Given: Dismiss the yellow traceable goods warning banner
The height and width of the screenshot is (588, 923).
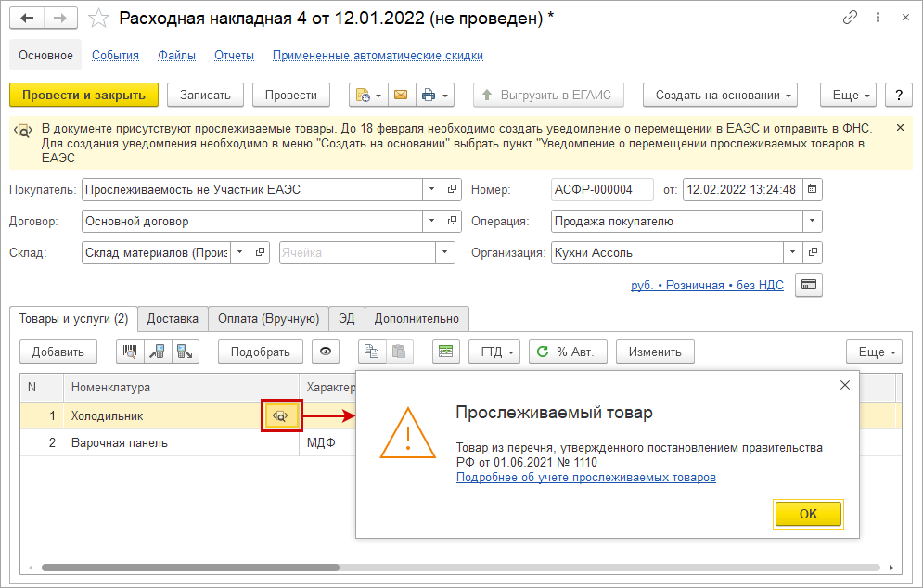Looking at the screenshot, I should click(900, 127).
